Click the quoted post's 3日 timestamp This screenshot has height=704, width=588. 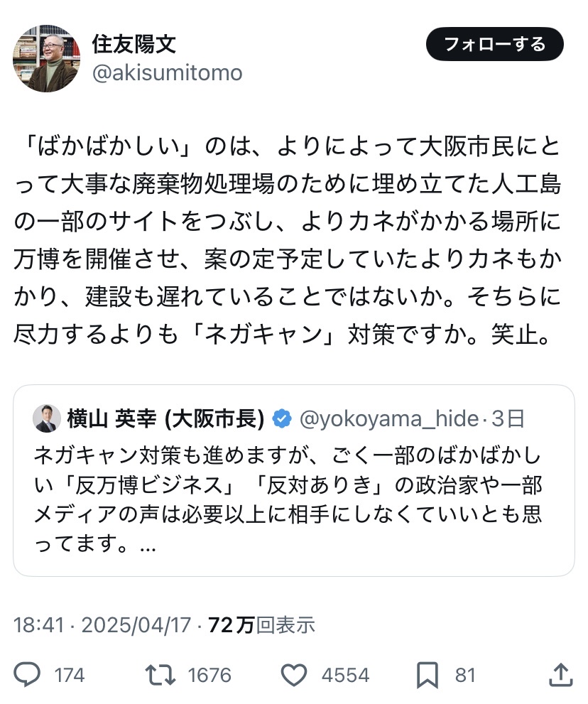508,419
